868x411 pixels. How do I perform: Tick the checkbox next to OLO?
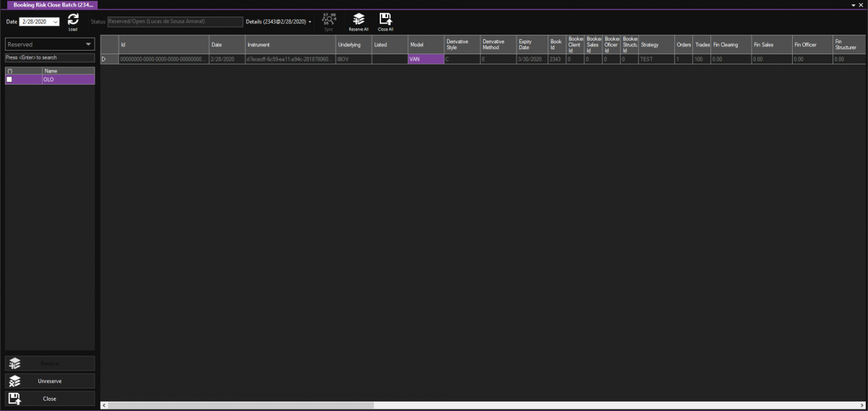pos(9,80)
